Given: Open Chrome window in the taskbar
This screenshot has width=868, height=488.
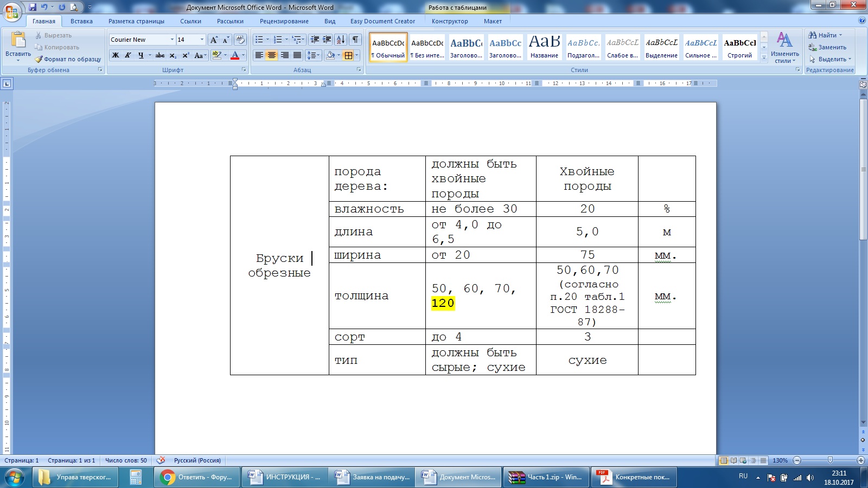Looking at the screenshot, I should (x=198, y=477).
